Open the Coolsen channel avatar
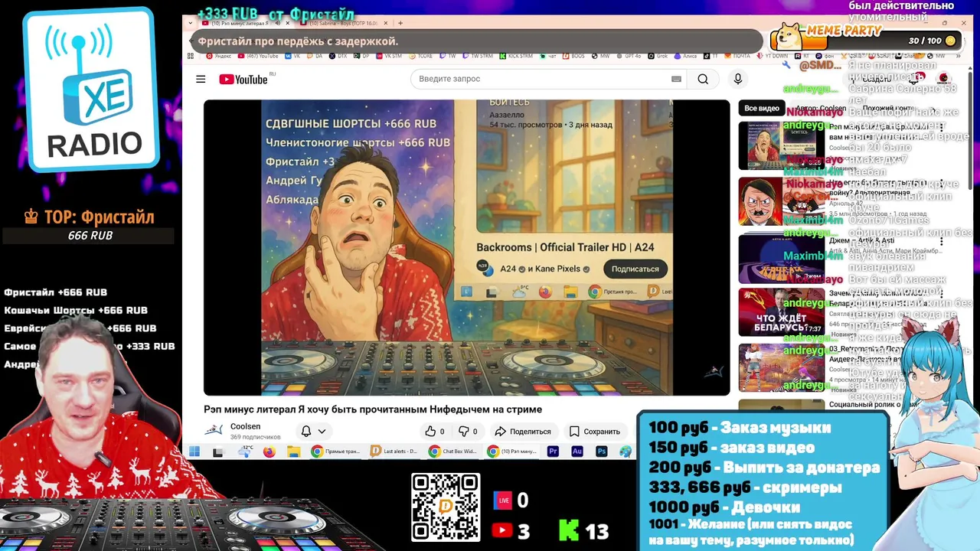Image resolution: width=980 pixels, height=551 pixels. [x=214, y=431]
